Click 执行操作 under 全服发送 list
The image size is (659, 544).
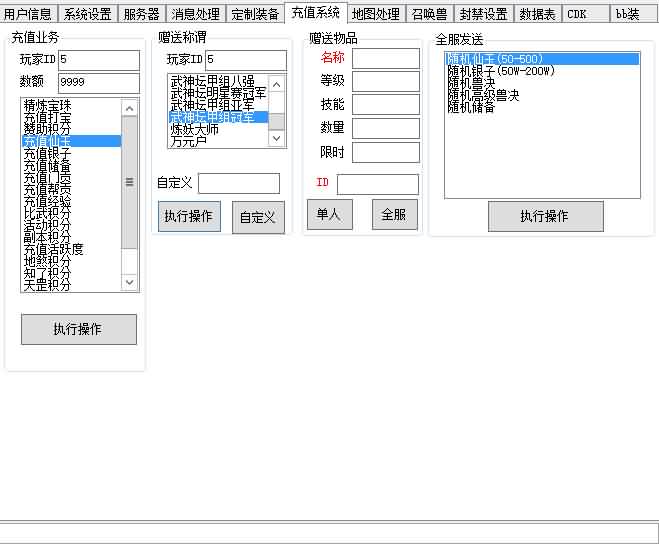[545, 216]
